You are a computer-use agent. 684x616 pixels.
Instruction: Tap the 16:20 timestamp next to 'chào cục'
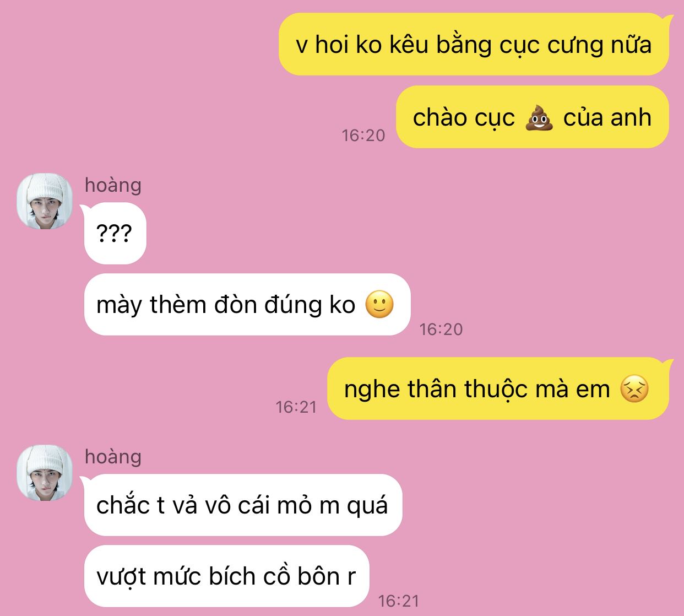[363, 135]
